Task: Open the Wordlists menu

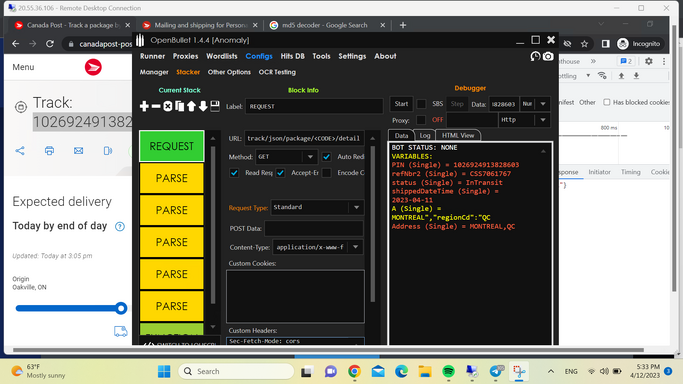Action: (x=222, y=56)
